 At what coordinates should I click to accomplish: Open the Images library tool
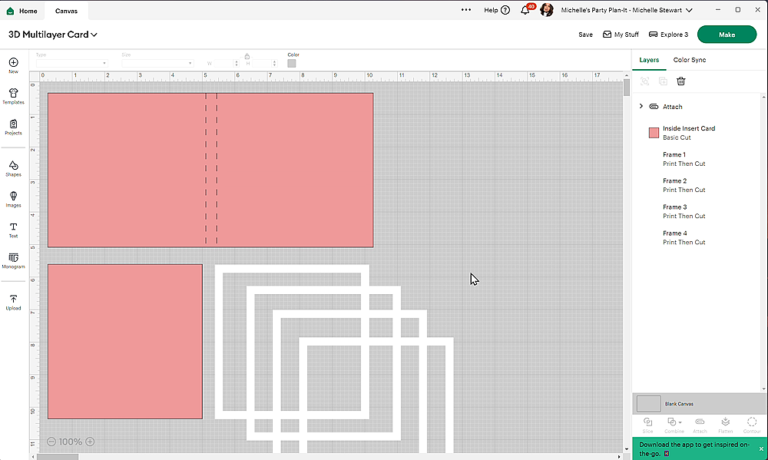pyautogui.click(x=13, y=199)
